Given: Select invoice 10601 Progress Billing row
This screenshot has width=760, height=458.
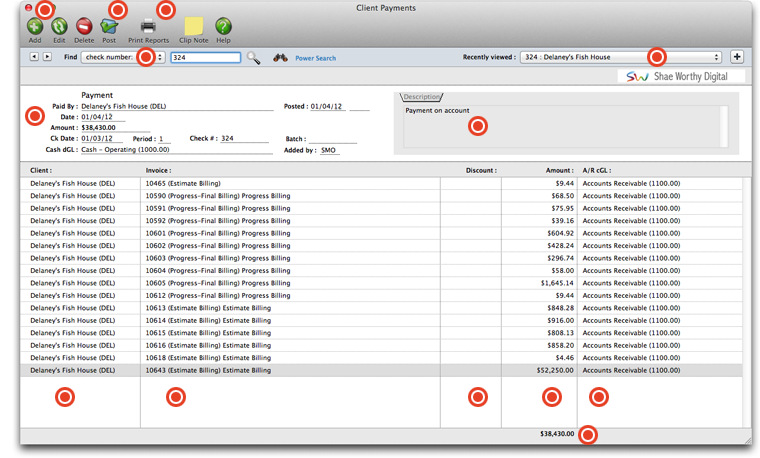Looking at the screenshot, I should point(381,233).
